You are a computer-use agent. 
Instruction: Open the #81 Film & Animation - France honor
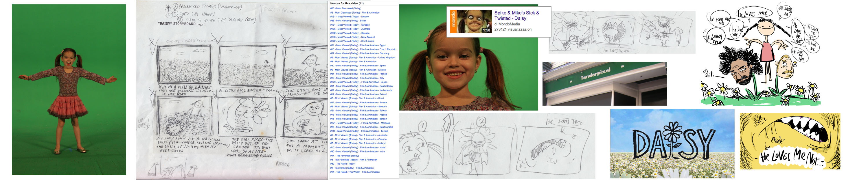click(358, 74)
